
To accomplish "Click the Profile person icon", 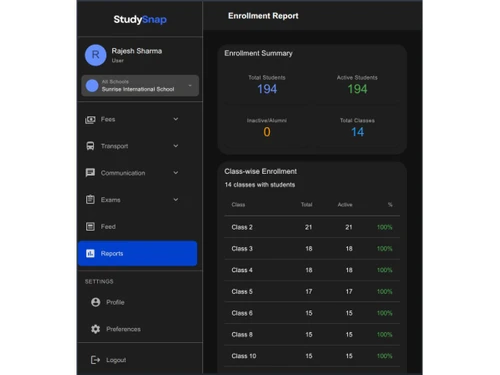I will [96, 302].
